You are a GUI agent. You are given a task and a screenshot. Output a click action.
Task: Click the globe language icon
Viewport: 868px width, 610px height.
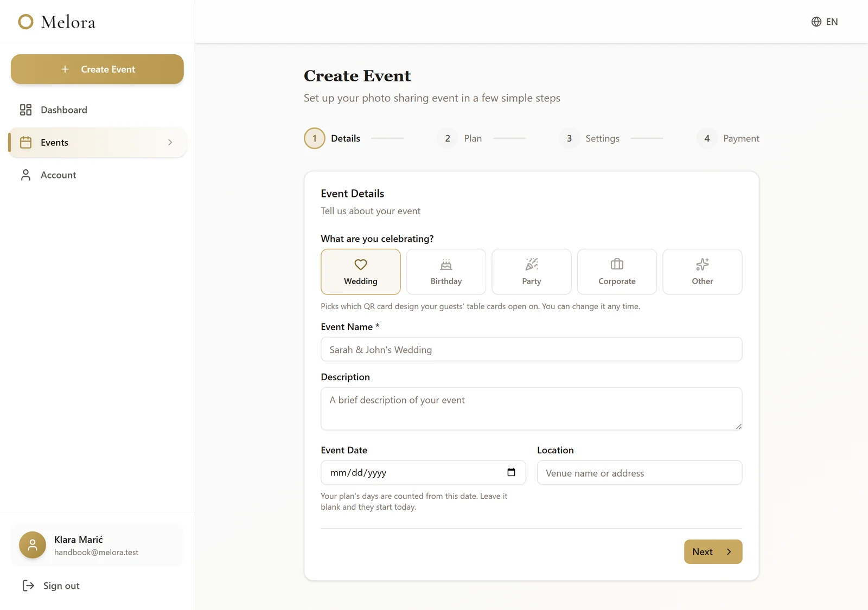coord(816,22)
